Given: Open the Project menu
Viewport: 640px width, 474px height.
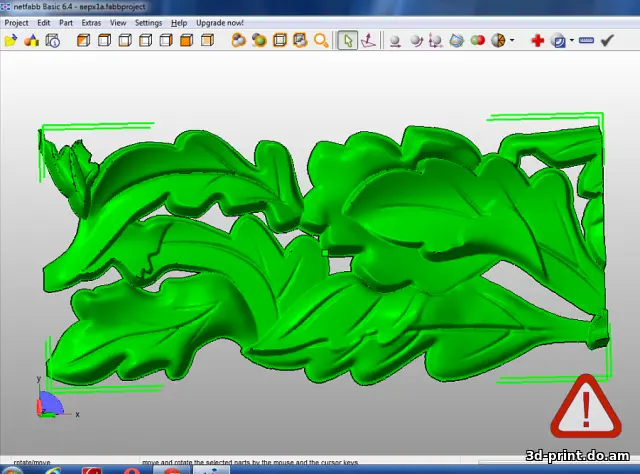Looking at the screenshot, I should [x=16, y=23].
